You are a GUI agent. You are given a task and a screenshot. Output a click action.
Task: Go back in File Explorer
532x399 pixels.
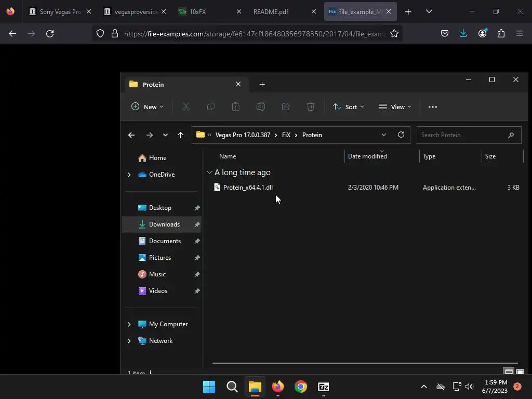coord(131,135)
